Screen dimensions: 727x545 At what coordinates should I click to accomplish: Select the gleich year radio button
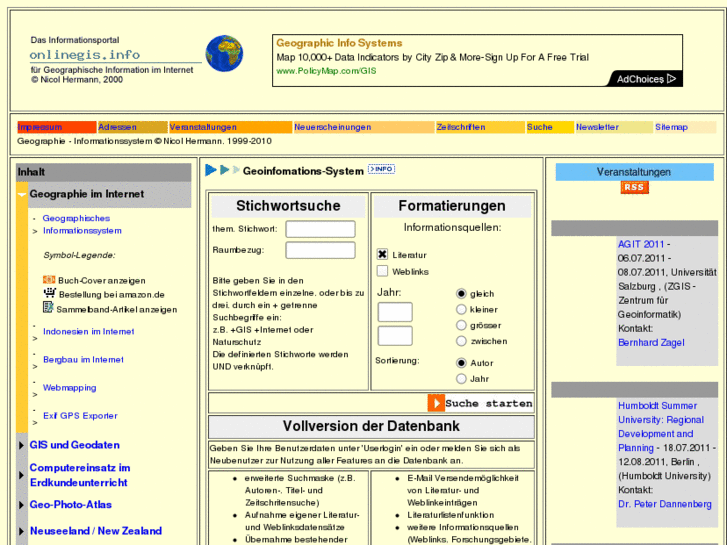click(x=461, y=294)
